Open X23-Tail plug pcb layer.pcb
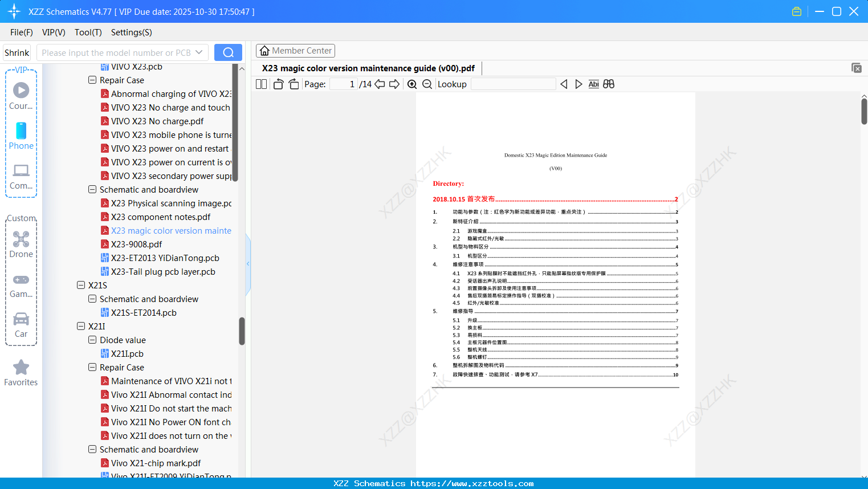 click(x=158, y=272)
